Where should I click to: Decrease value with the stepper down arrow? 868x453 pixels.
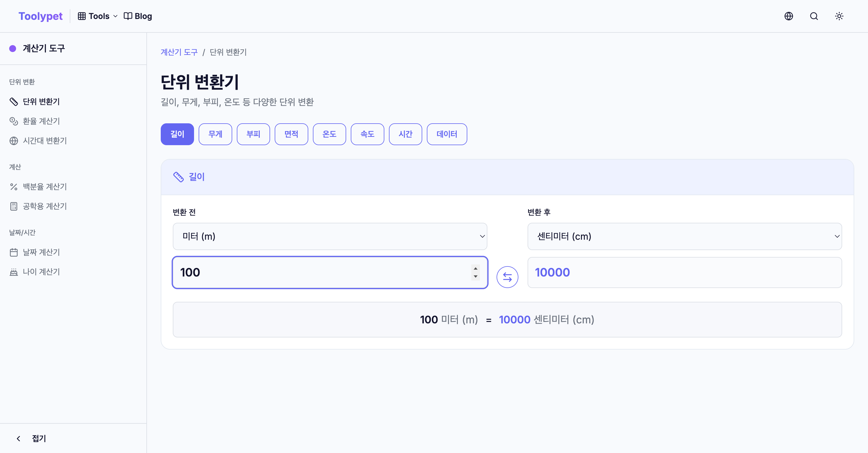(x=475, y=277)
